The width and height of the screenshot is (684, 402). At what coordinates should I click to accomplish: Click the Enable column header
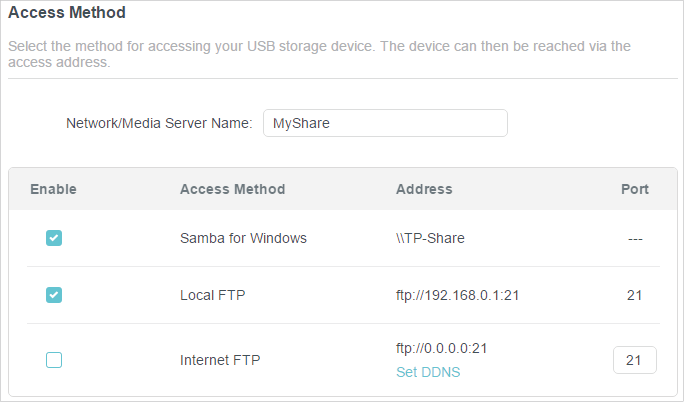[x=53, y=189]
